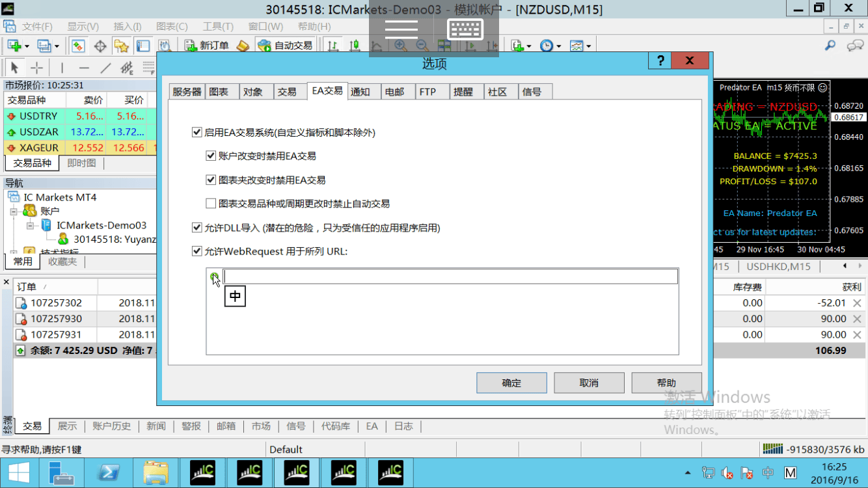The image size is (868, 488).
Task: Switch to the 服务器 tab
Action: click(x=187, y=92)
